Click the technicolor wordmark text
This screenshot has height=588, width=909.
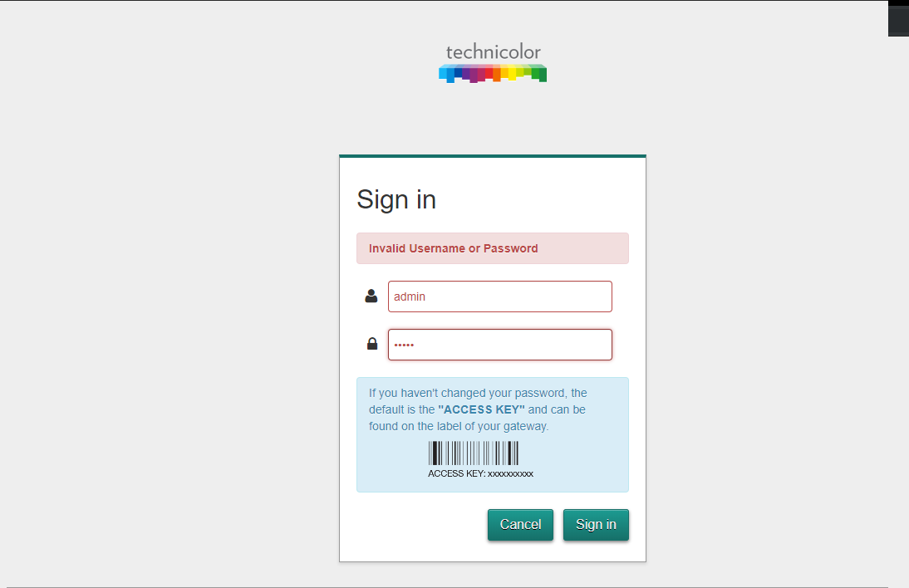(494, 52)
